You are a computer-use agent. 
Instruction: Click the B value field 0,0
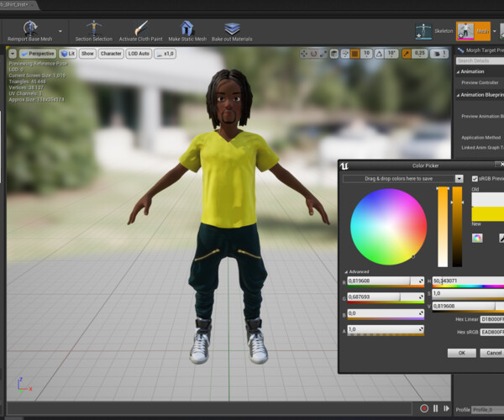386,313
